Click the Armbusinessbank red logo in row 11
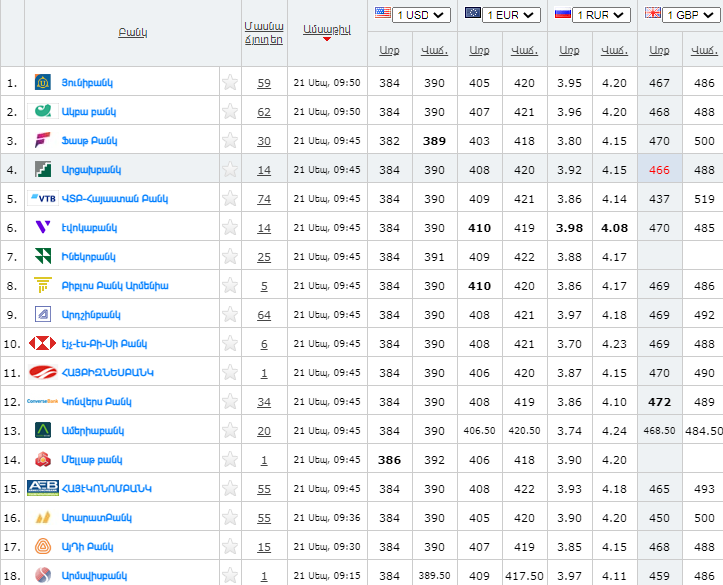 tap(43, 372)
